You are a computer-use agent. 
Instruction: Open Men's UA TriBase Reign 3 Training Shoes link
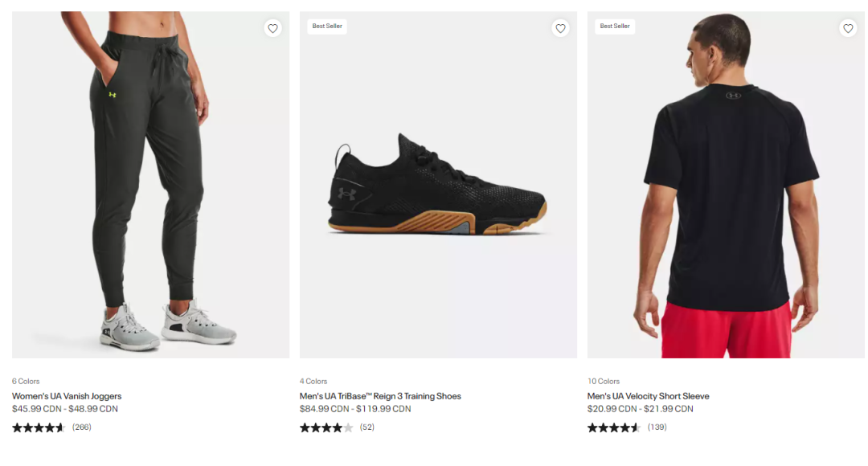[x=380, y=396]
